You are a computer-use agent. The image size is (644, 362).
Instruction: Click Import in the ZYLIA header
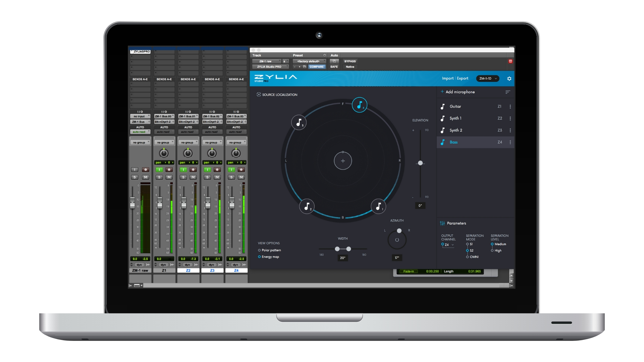point(447,78)
